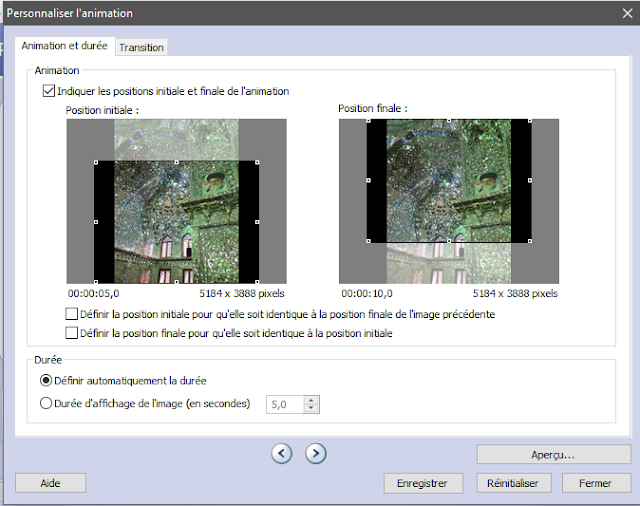Image resolution: width=640 pixels, height=506 pixels.
Task: Click the 00:00:10,0 timestamp text
Action: pyautogui.click(x=367, y=293)
